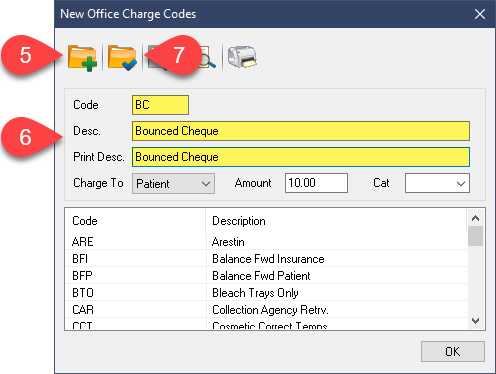Image resolution: width=496 pixels, height=374 pixels.
Task: Click the Amount field showing 10.00
Action: (x=316, y=183)
